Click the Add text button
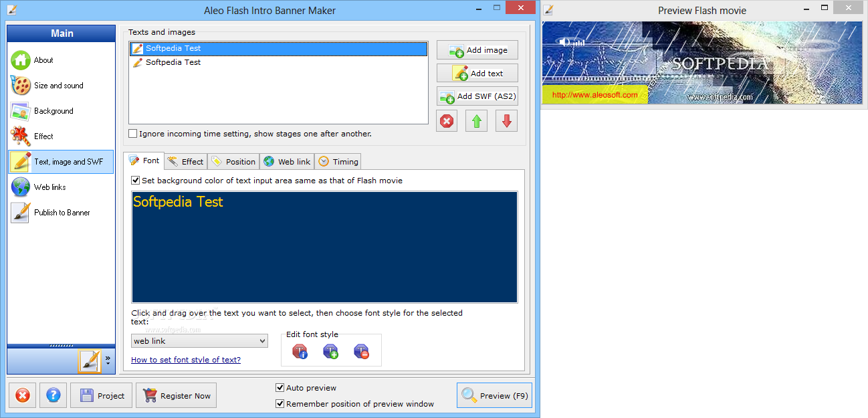 click(477, 74)
